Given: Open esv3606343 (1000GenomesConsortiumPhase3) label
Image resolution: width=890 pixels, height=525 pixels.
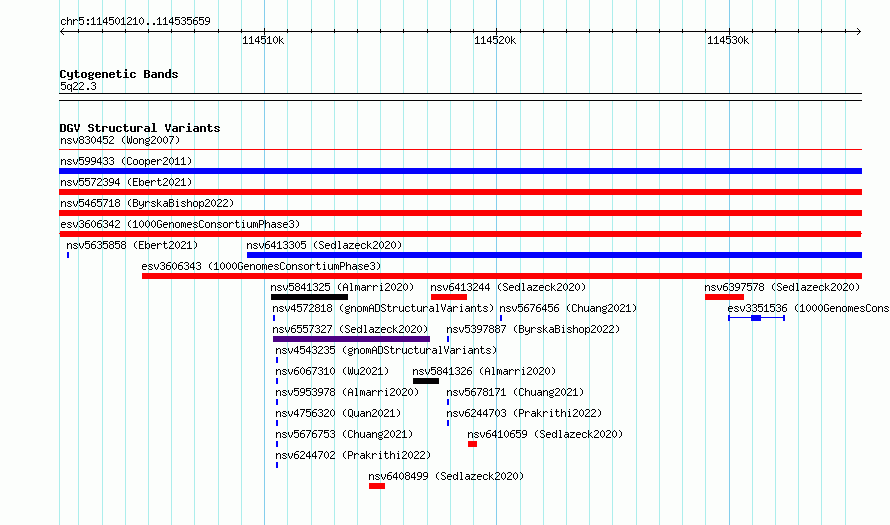Looking at the screenshot, I should (261, 266).
